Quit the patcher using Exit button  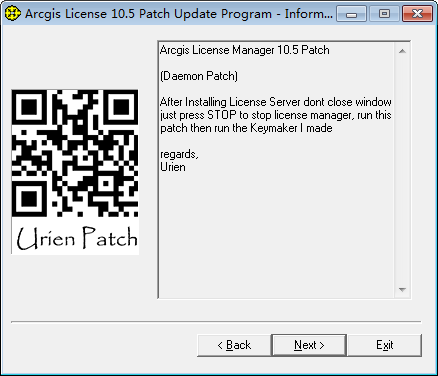[x=385, y=345]
